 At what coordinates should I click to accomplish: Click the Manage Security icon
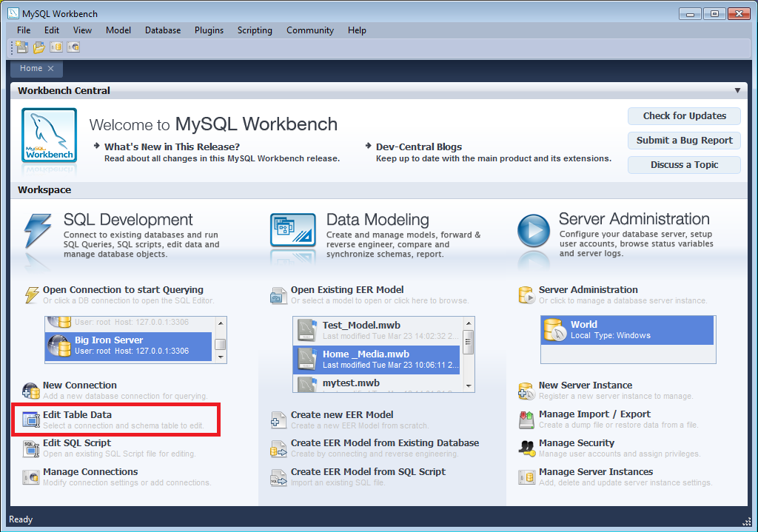pos(526,448)
